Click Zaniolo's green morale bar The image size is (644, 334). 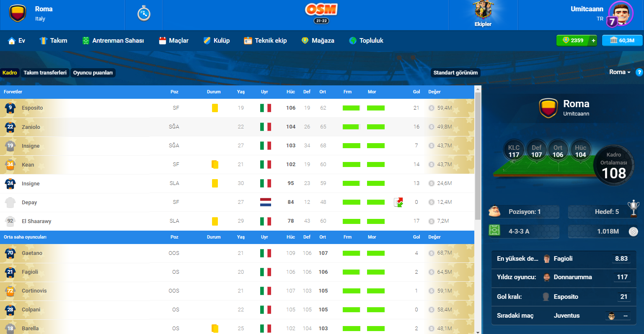tap(376, 127)
